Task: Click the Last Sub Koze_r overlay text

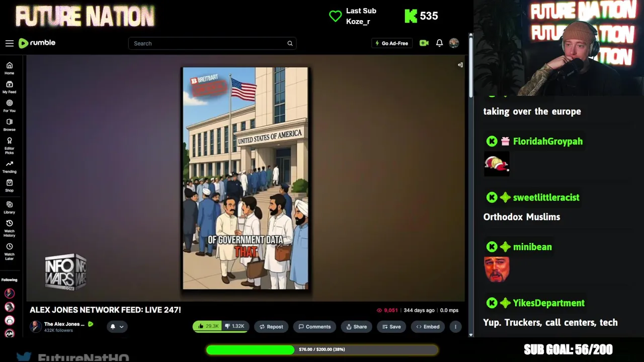Action: [x=361, y=16]
